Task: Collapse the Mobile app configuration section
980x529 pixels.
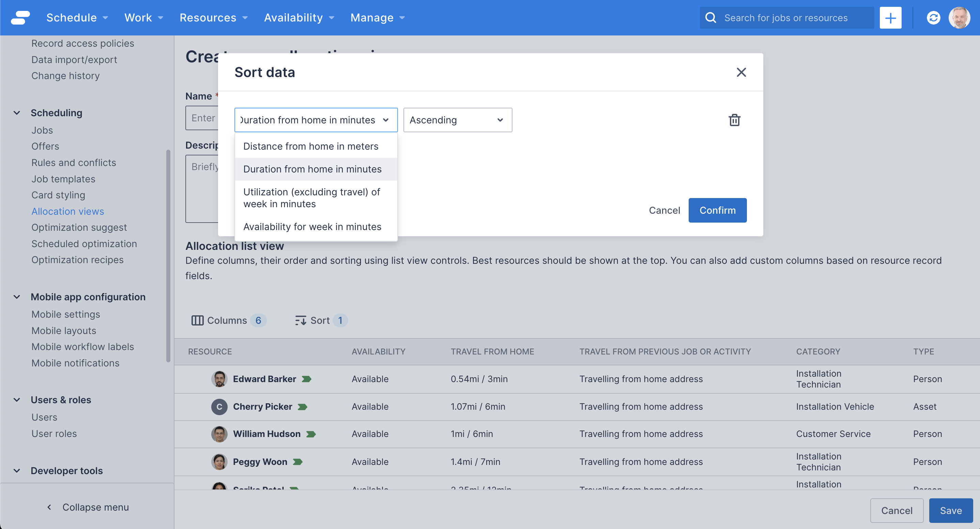Action: tap(17, 297)
